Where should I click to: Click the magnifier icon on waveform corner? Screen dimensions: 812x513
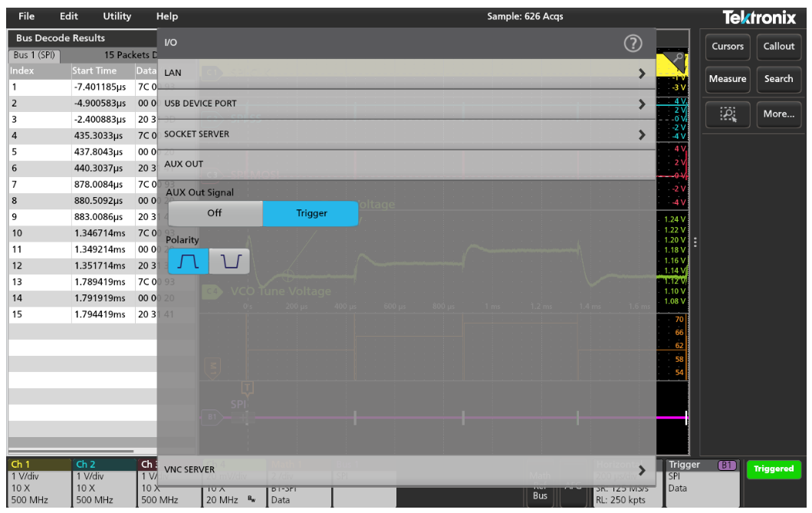tap(678, 60)
